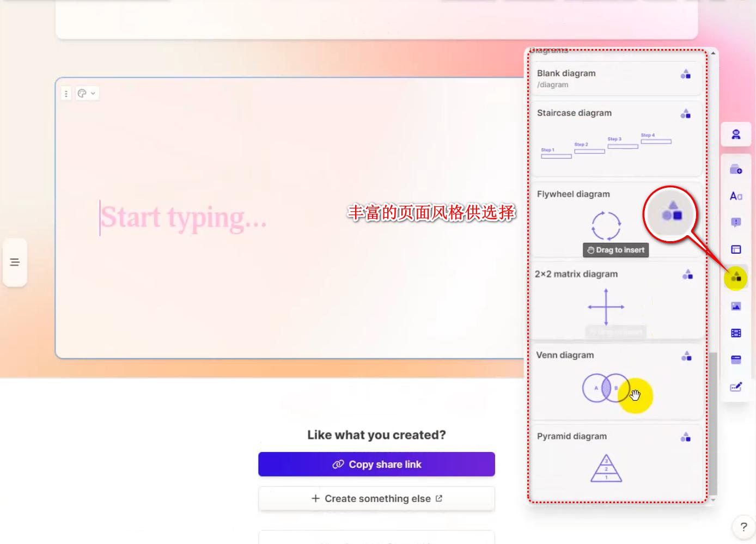
Task: Open the text formatting Aa tool
Action: coord(736,195)
